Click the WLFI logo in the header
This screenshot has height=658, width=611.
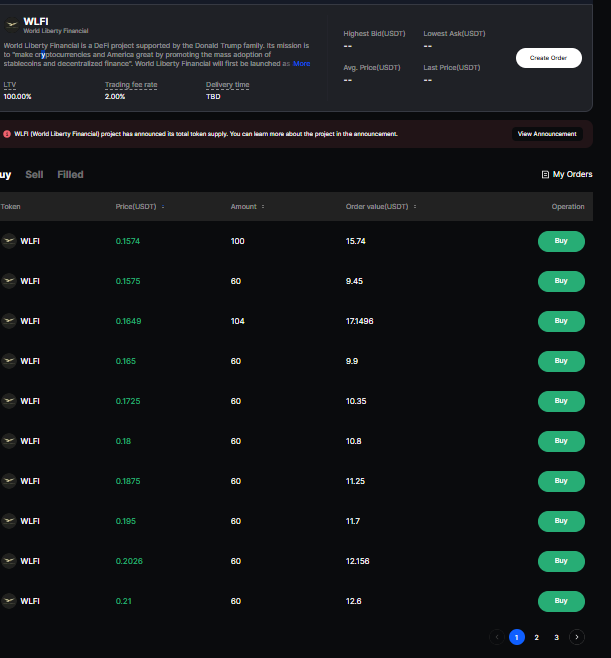click(x=12, y=25)
